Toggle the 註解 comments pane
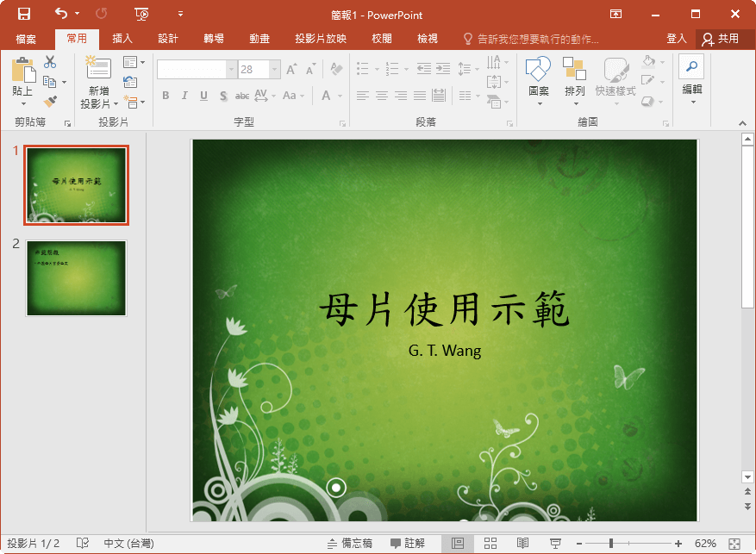756x554 pixels. [x=408, y=544]
